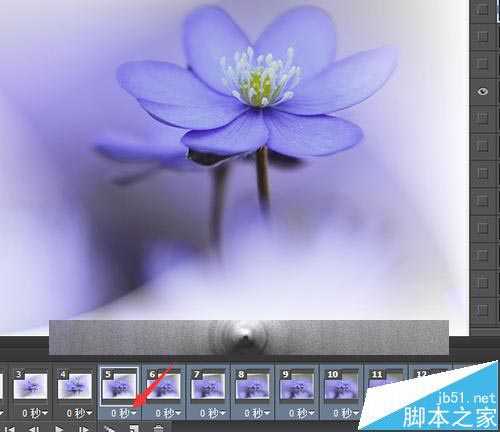The image size is (500, 432).
Task: Go to the first animation frame
Action: click(10, 429)
